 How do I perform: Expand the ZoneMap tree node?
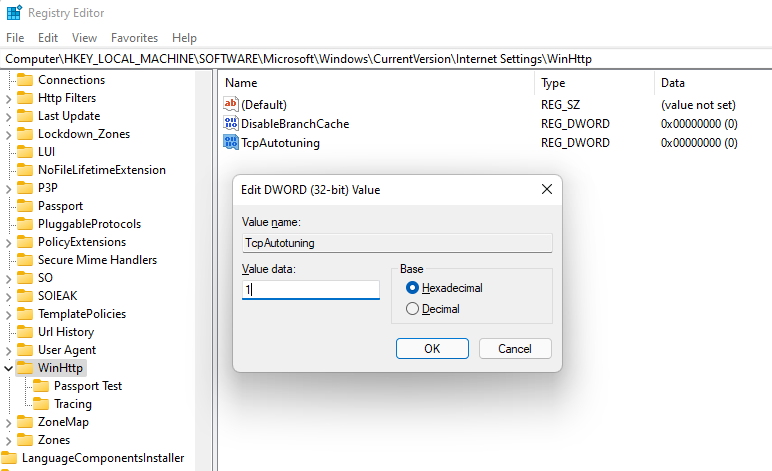tap(9, 422)
